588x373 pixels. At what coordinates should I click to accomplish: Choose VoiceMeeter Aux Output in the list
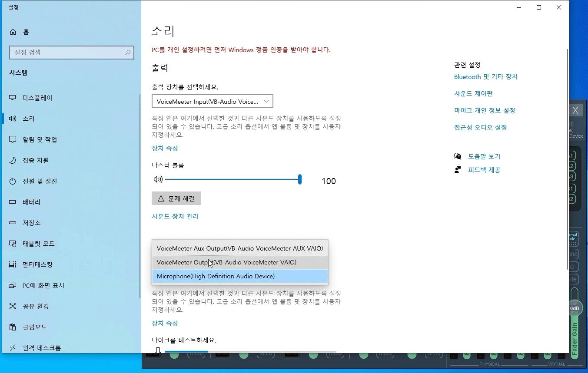[240, 249]
